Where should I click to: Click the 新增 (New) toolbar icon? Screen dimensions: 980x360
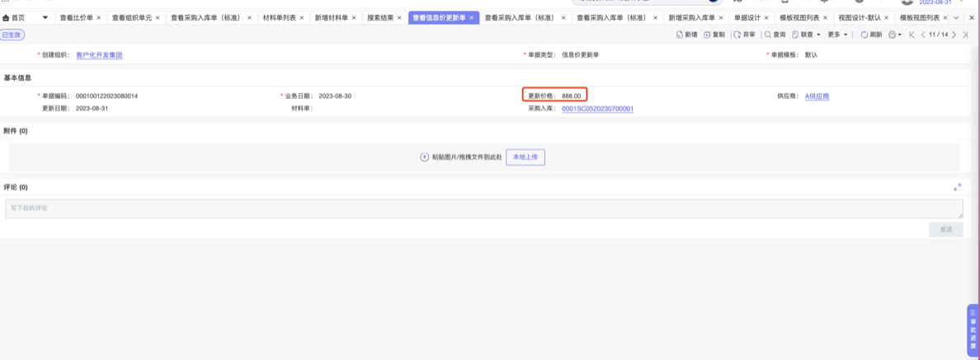(680, 35)
